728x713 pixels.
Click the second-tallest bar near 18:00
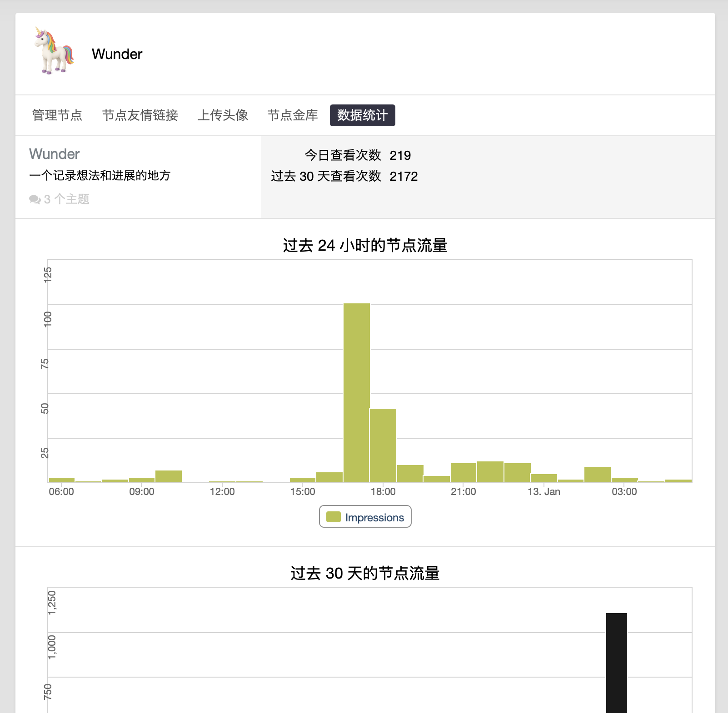[383, 445]
